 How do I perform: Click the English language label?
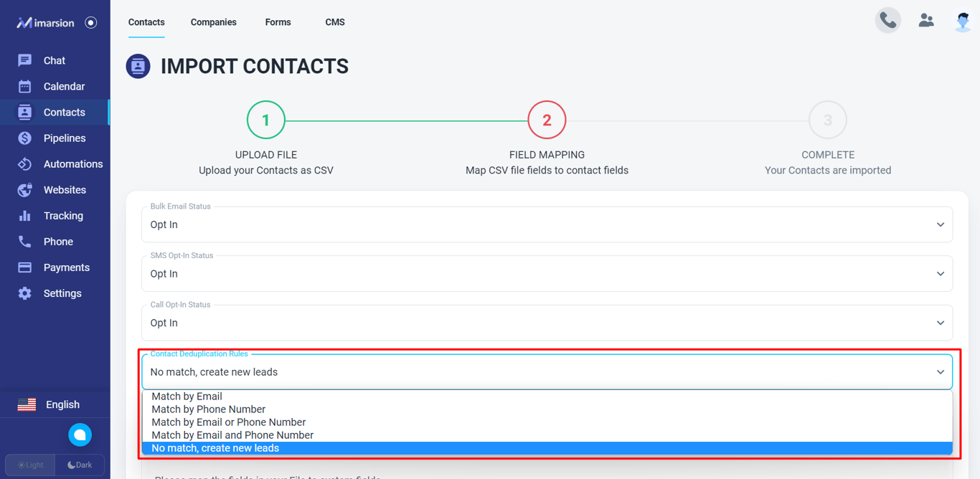62,404
